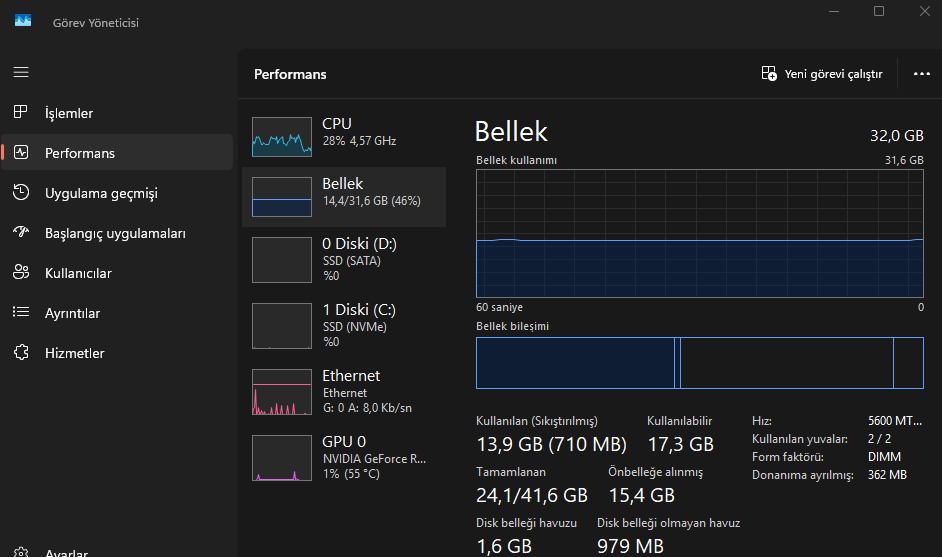Click the Yeni görevi çalıştır icon
Viewport: 942px width, 557px height.
coord(769,74)
